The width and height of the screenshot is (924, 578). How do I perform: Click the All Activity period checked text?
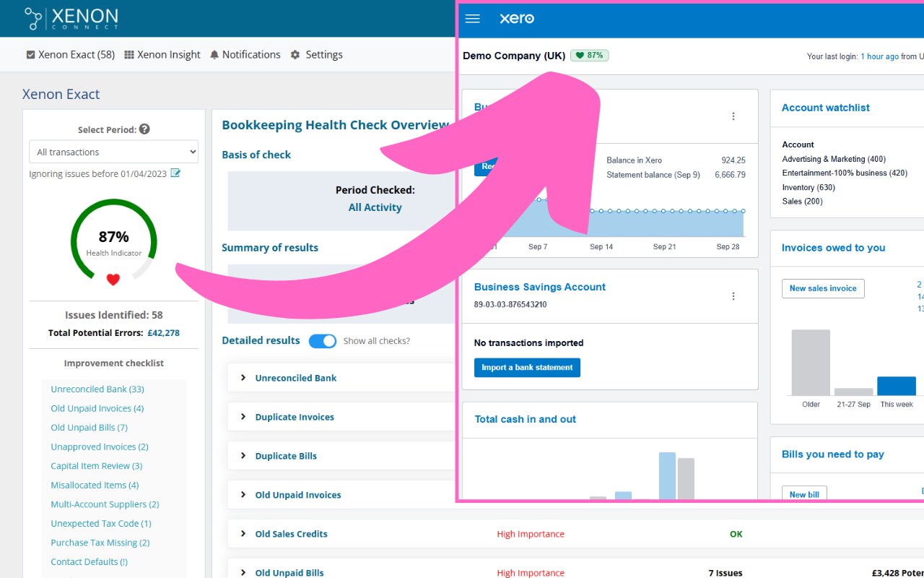[x=375, y=207]
